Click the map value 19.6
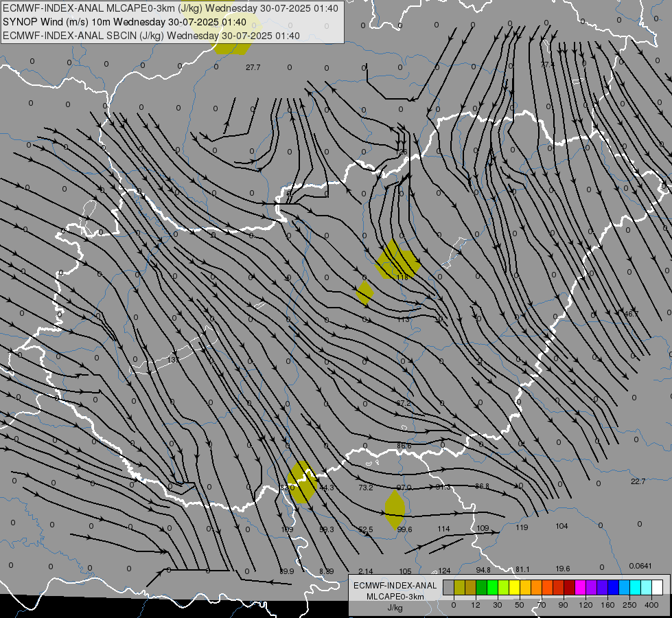672x618 pixels. click(563, 569)
